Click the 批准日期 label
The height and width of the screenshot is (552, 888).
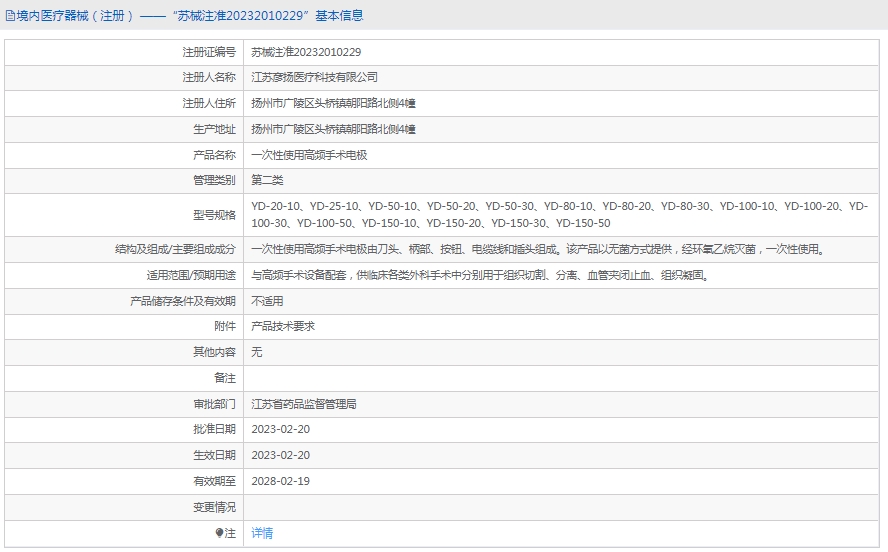click(x=214, y=430)
